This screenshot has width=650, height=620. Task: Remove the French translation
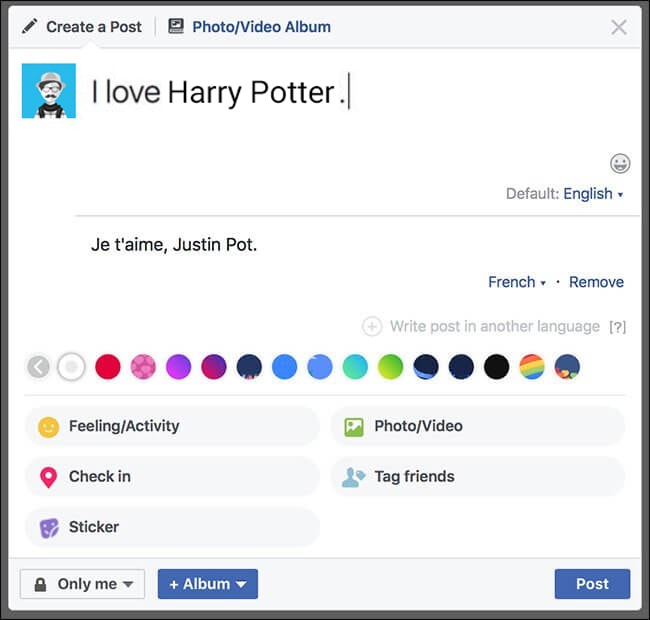click(x=596, y=282)
